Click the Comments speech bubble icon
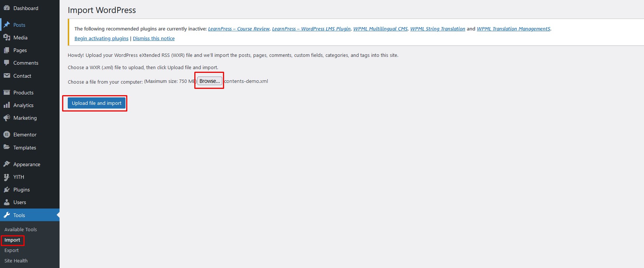The height and width of the screenshot is (268, 644). click(x=7, y=63)
